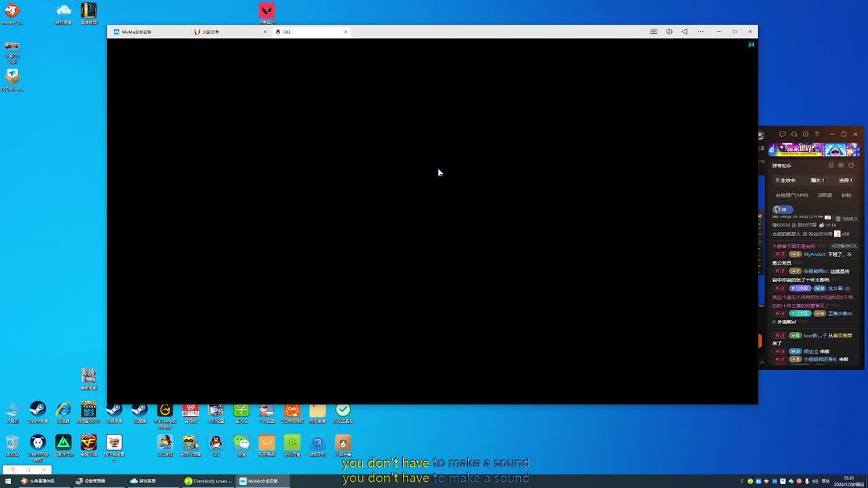This screenshot has height=488, width=868.
Task: Open the keyboard mapping icon in MuMu toolbar
Action: [653, 32]
